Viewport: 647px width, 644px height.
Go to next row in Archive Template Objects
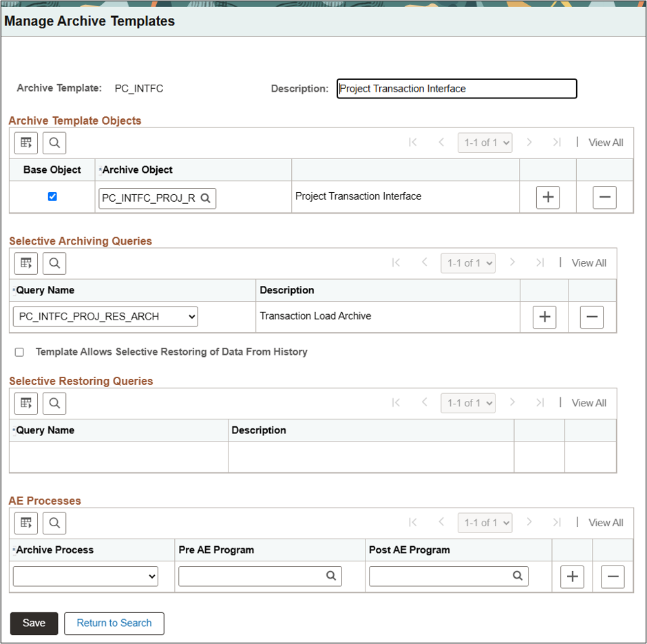click(x=529, y=143)
